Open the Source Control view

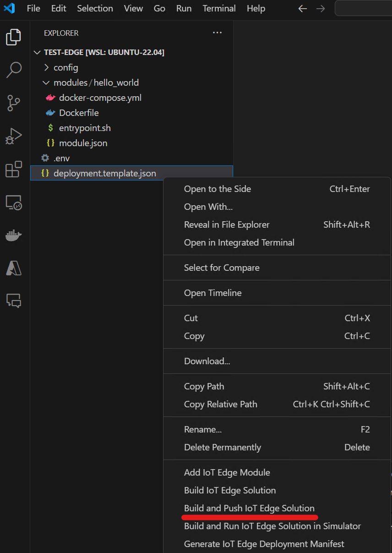(x=14, y=104)
